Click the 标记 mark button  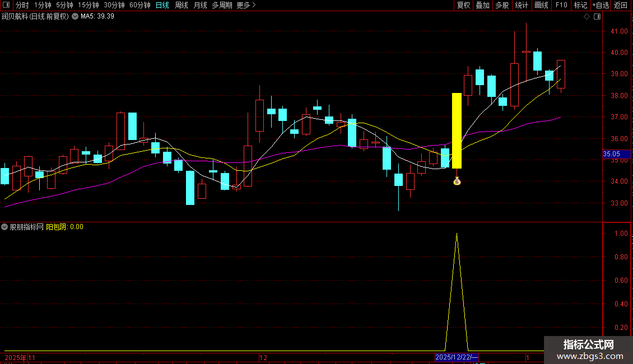(580, 5)
